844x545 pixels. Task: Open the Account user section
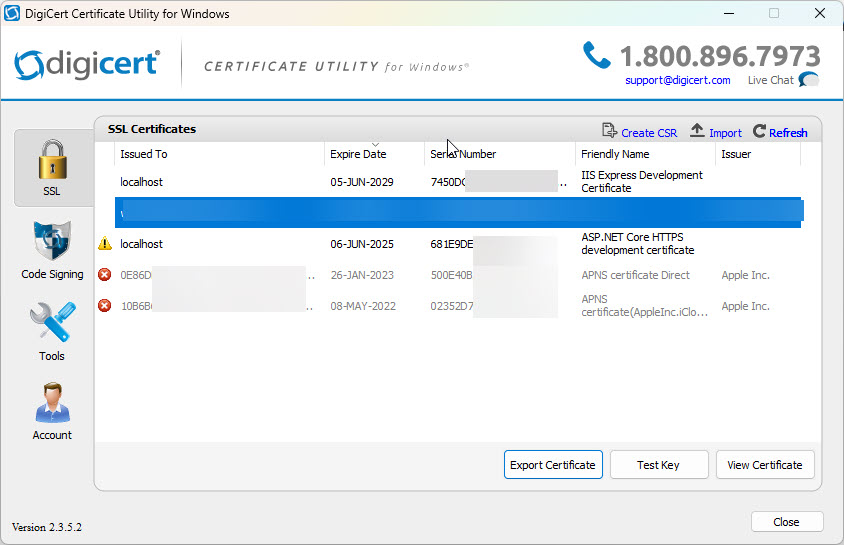[x=52, y=412]
